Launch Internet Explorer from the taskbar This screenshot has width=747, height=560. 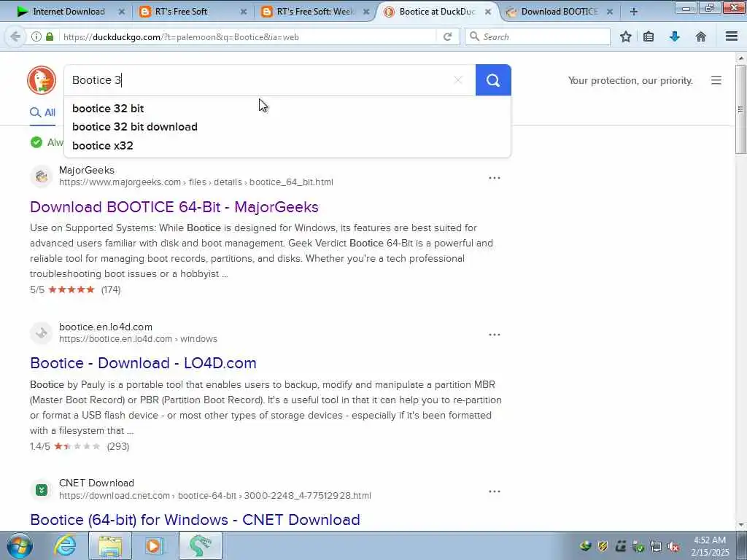click(x=65, y=545)
